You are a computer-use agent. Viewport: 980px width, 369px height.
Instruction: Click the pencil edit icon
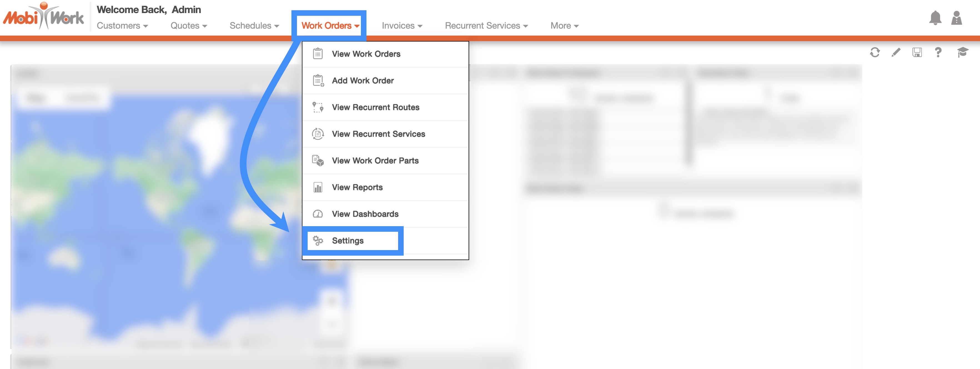click(x=896, y=52)
